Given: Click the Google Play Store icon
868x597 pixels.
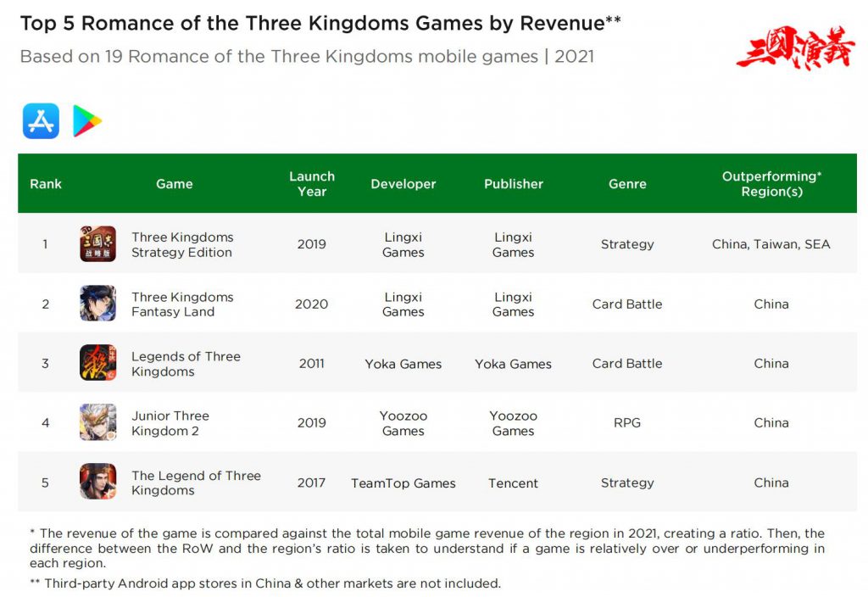Looking at the screenshot, I should [87, 121].
